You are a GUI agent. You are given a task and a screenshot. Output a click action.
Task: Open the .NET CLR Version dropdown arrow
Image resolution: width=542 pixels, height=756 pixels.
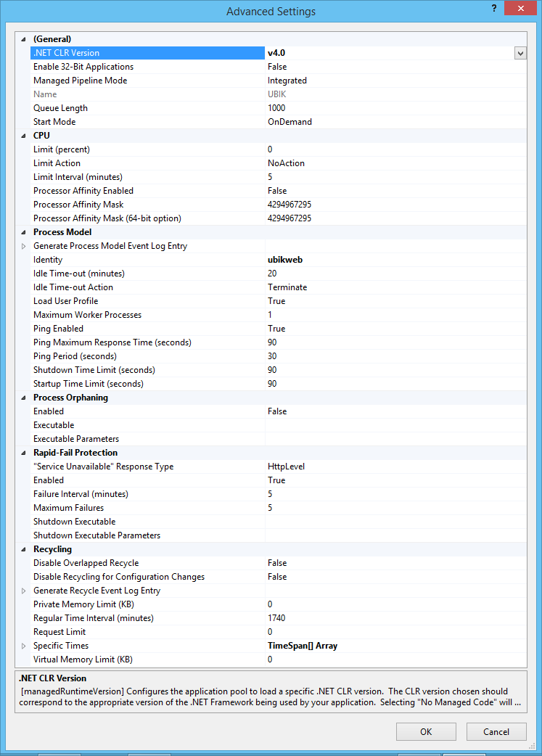[520, 53]
